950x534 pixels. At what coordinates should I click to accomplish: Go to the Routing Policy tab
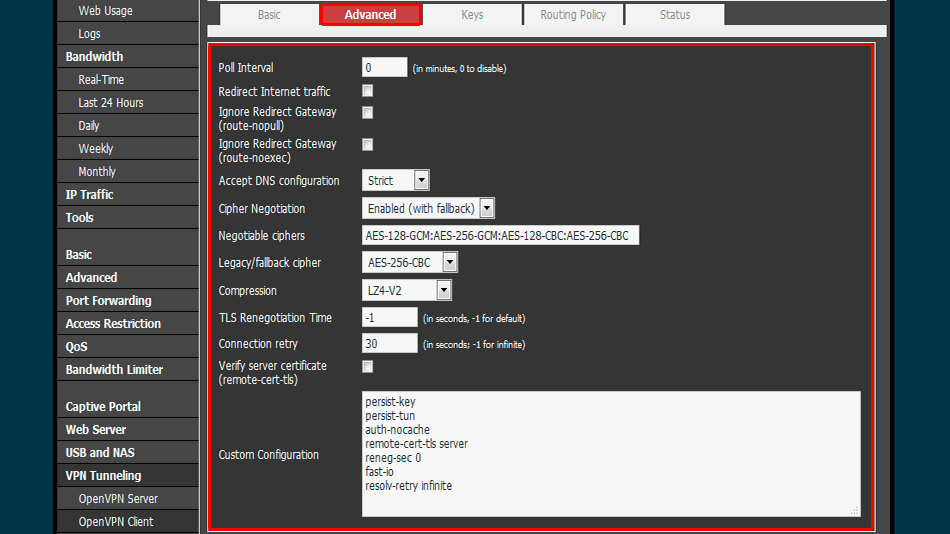click(x=573, y=15)
